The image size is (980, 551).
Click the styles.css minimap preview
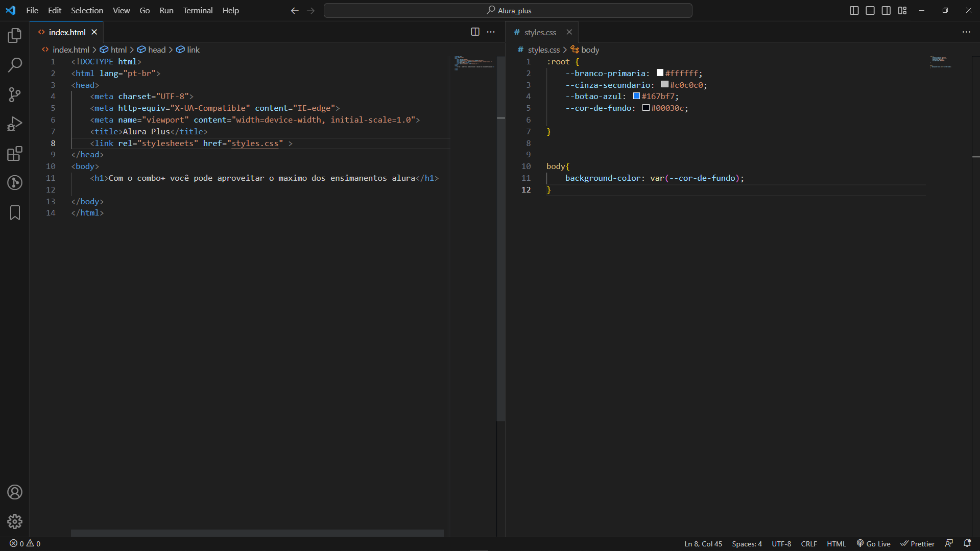coord(940,62)
